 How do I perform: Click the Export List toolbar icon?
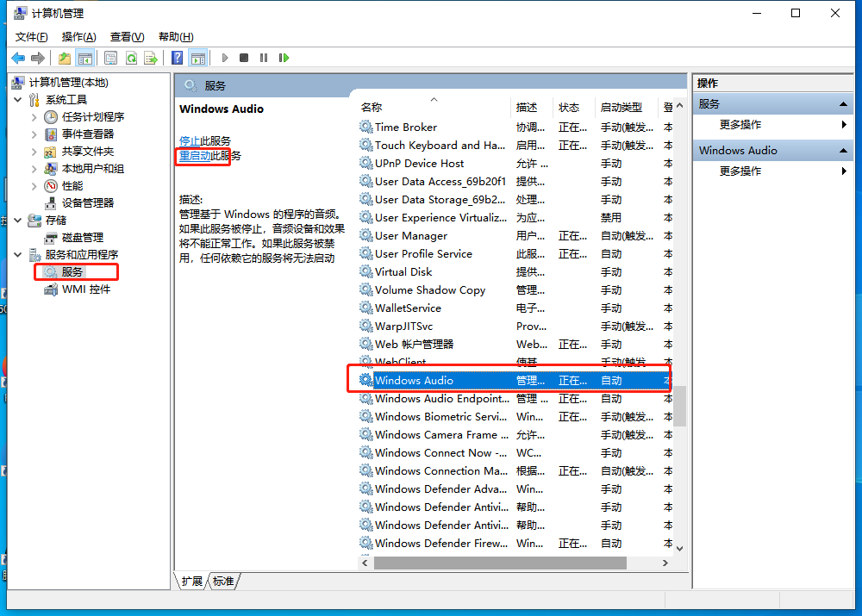tap(151, 58)
